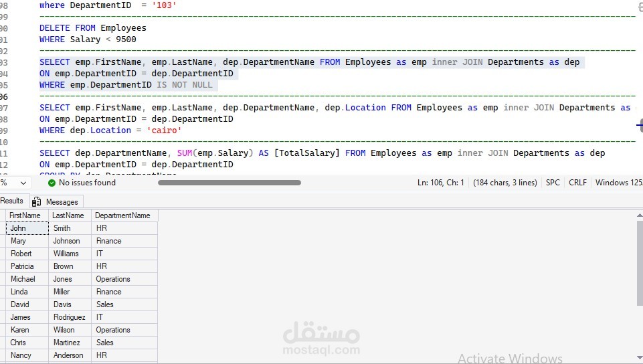This screenshot has height=364, width=643.
Task: Click the No issues found status text
Action: click(x=88, y=183)
